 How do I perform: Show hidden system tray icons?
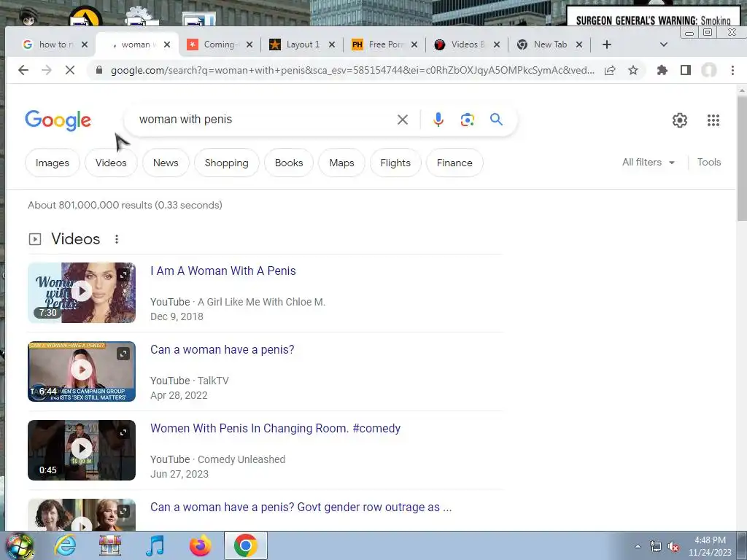pos(638,547)
